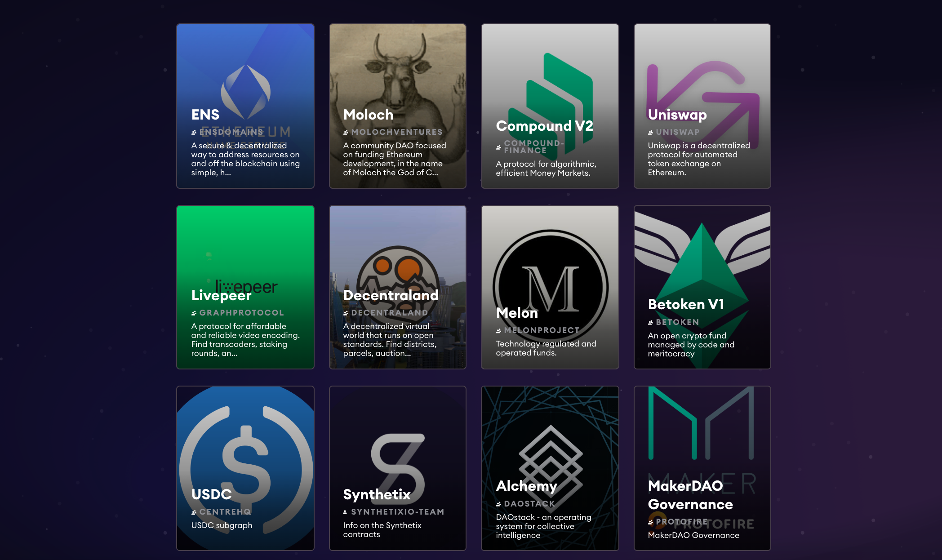The image size is (942, 560).
Task: Click the MOLOCHVENTURES owner label
Action: coord(396,132)
